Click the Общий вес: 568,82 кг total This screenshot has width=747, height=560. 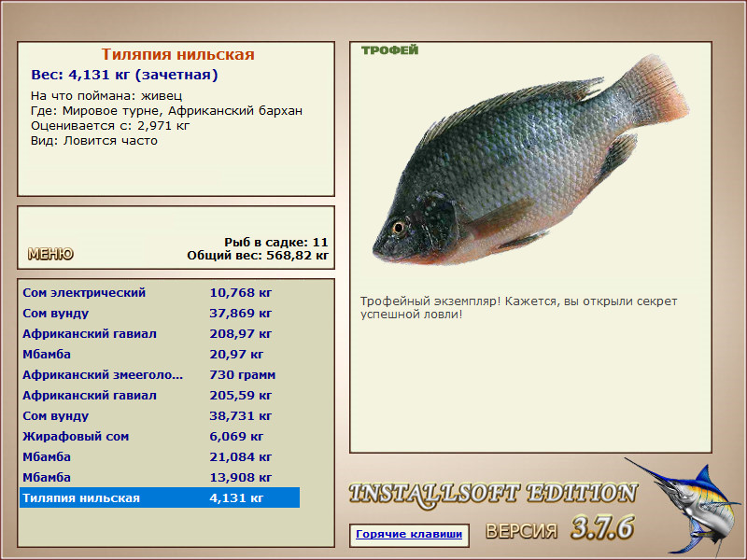(258, 256)
